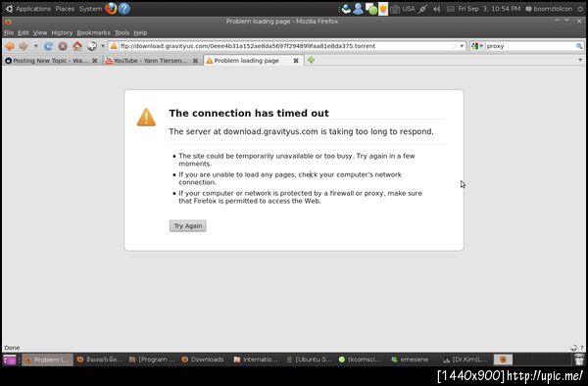
Task: Open the back/forward history dropdown
Action: pos(35,46)
